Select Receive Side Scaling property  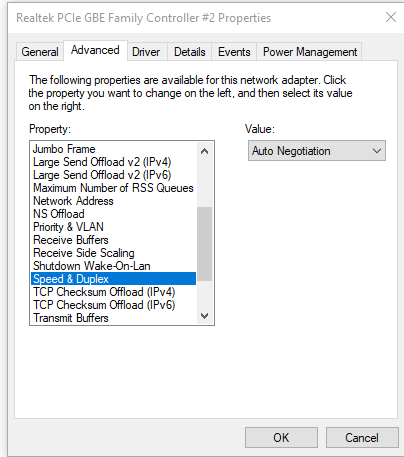pyautogui.click(x=113, y=253)
